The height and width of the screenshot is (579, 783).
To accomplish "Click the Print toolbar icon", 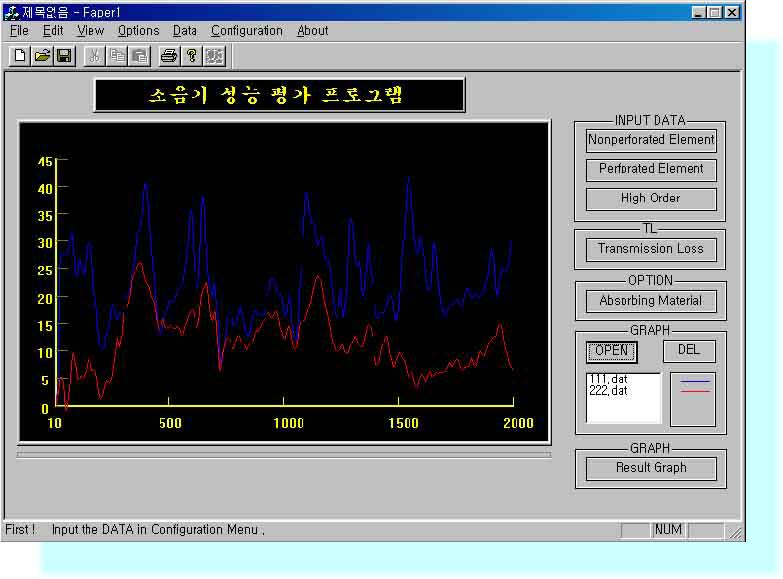I will coord(169,56).
